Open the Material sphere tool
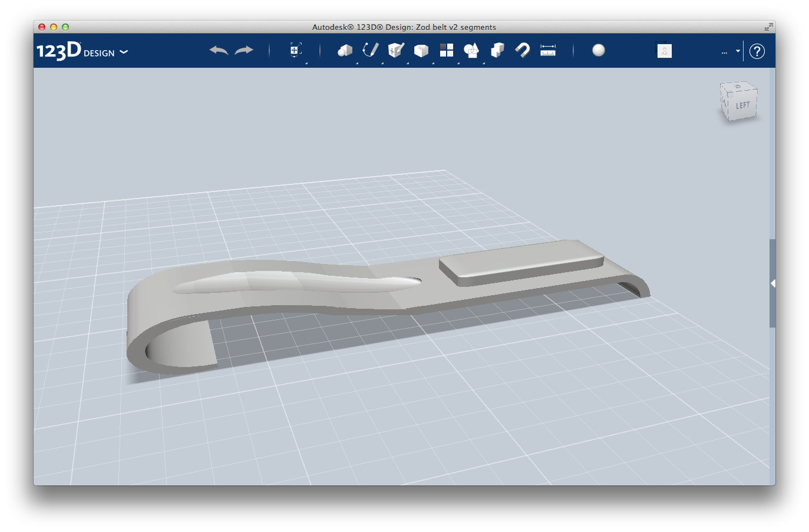Image resolution: width=809 pixels, height=532 pixels. tap(599, 50)
